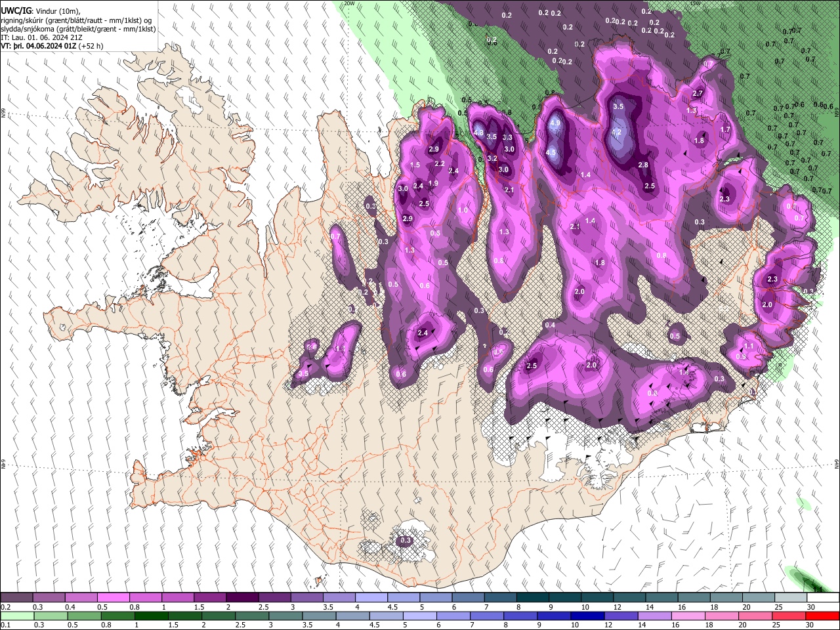This screenshot has width=840, height=630.
Task: Select the darkest blue rain swatch between 10 and 12
Action: coord(586,616)
